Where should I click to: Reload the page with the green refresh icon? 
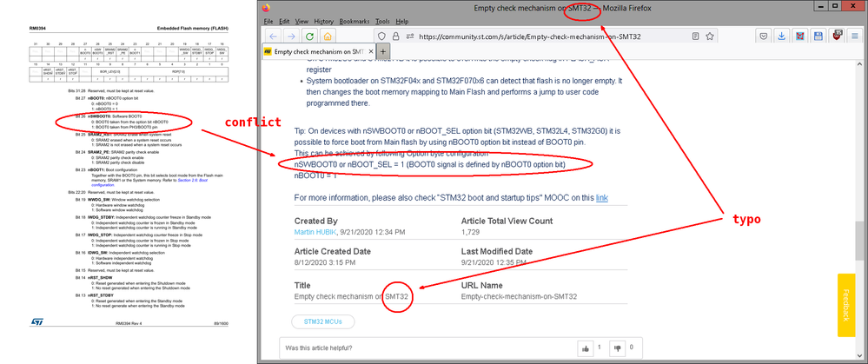coord(310,36)
